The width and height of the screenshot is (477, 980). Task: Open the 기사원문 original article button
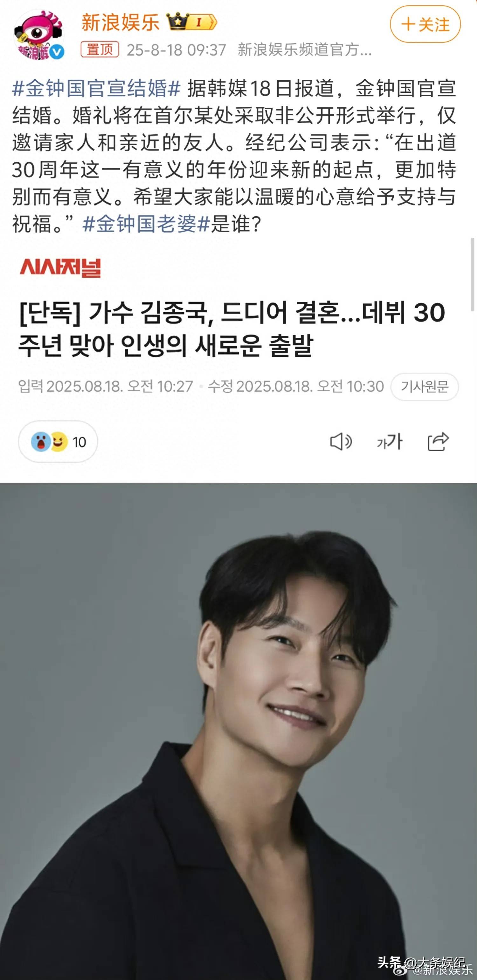(425, 387)
